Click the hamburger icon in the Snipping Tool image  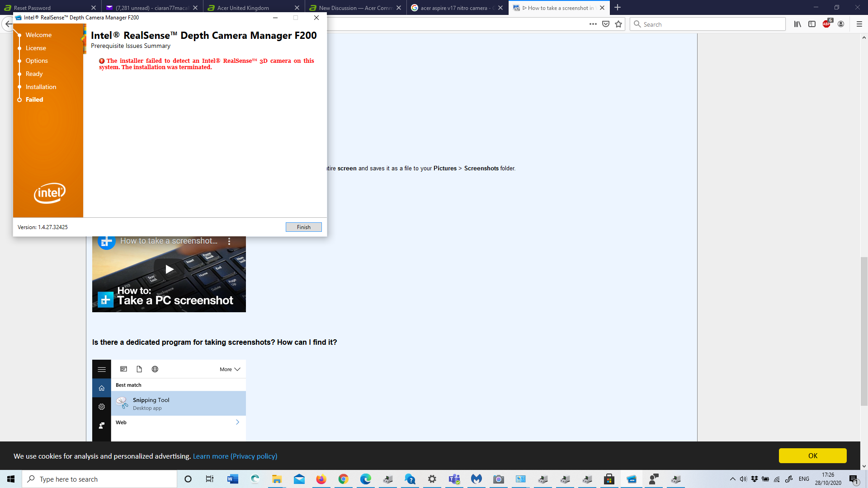102,369
